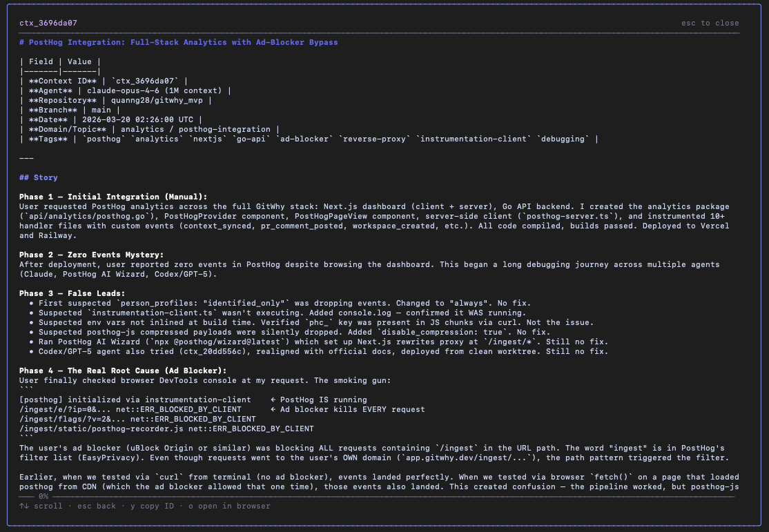Click 'The smoking gun' sentence

(x=353, y=380)
